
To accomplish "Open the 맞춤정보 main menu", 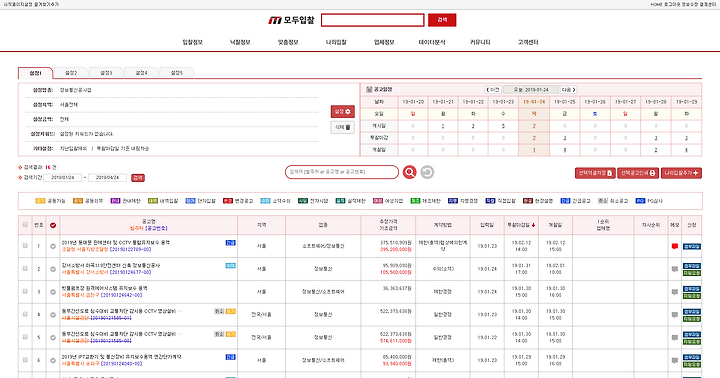I will point(288,42).
